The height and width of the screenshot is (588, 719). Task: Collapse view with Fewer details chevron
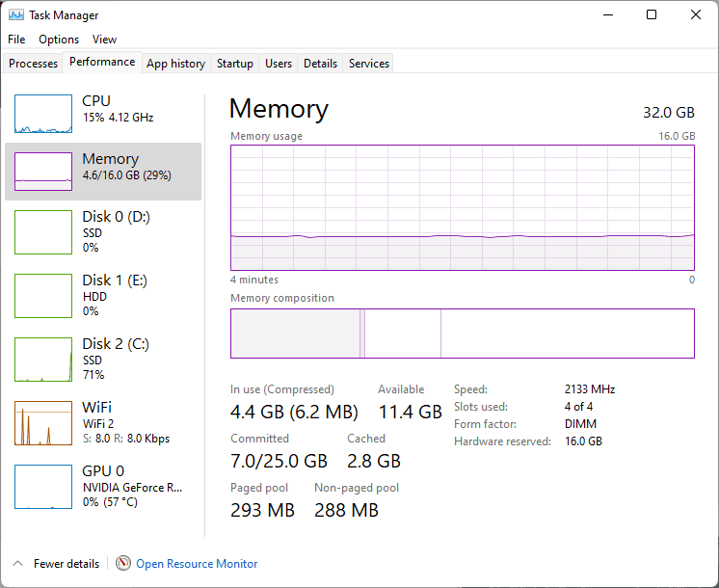pyautogui.click(x=18, y=563)
